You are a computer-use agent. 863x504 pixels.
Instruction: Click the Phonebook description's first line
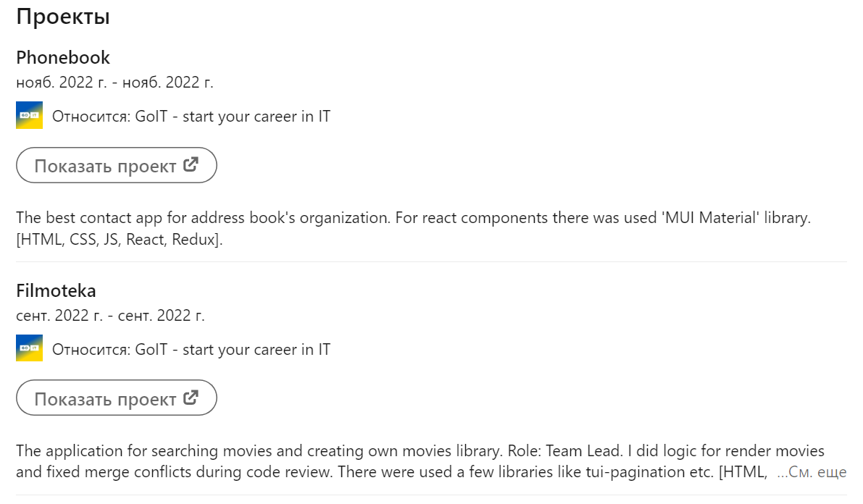point(413,218)
